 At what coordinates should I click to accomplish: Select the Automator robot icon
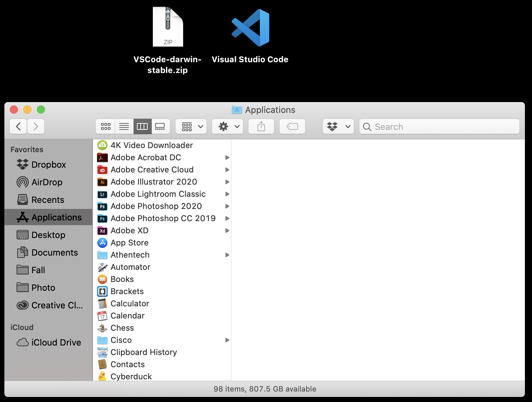tap(102, 267)
